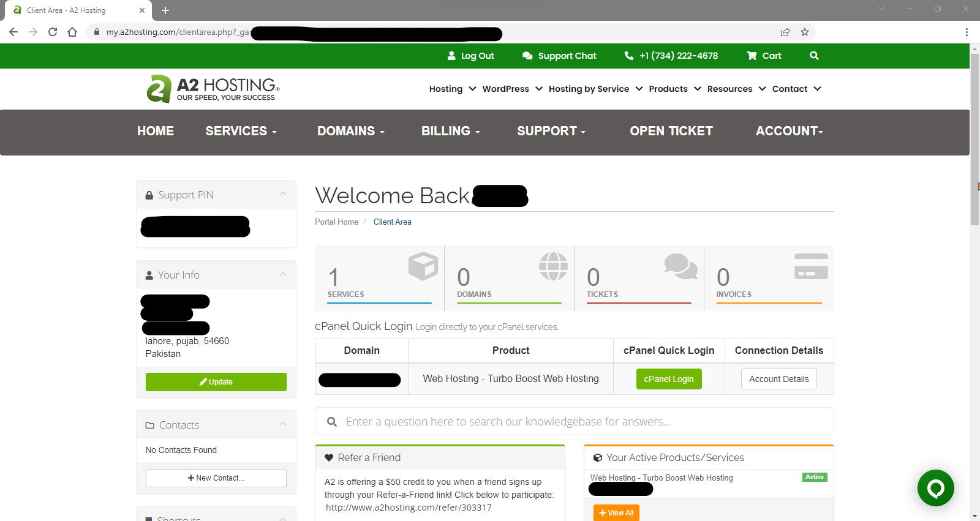Click the green cPanel Login button
The image size is (980, 521).
click(x=669, y=379)
